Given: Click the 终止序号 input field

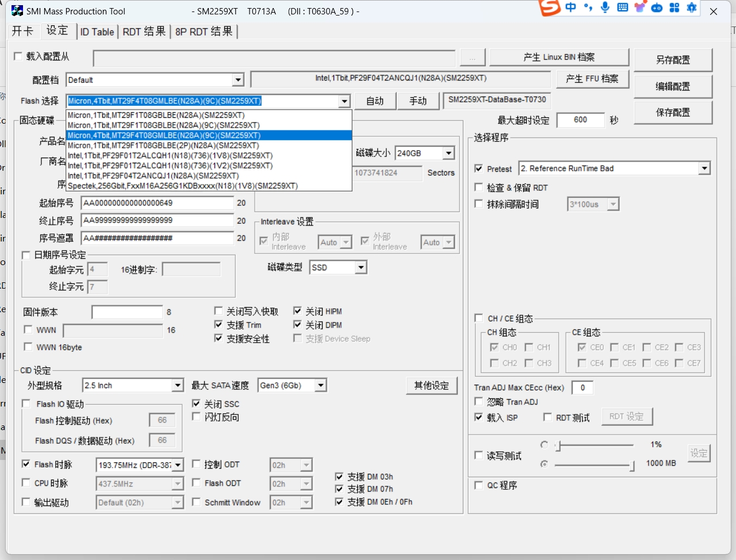Looking at the screenshot, I should (x=158, y=220).
